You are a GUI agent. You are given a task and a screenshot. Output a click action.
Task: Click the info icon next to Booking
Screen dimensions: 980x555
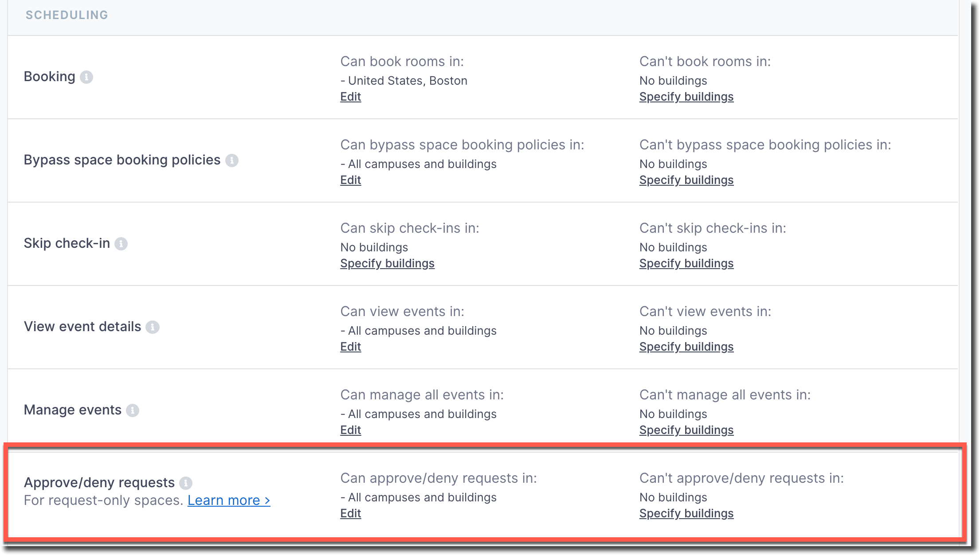86,77
